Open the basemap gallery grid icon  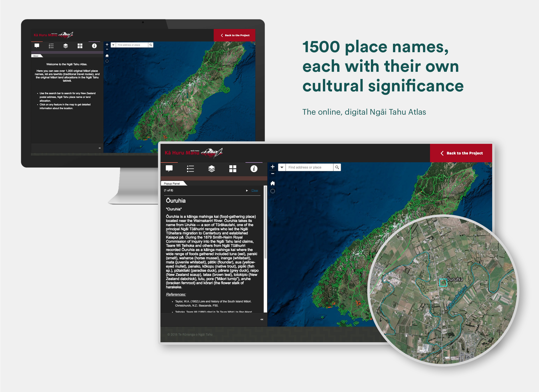point(232,169)
